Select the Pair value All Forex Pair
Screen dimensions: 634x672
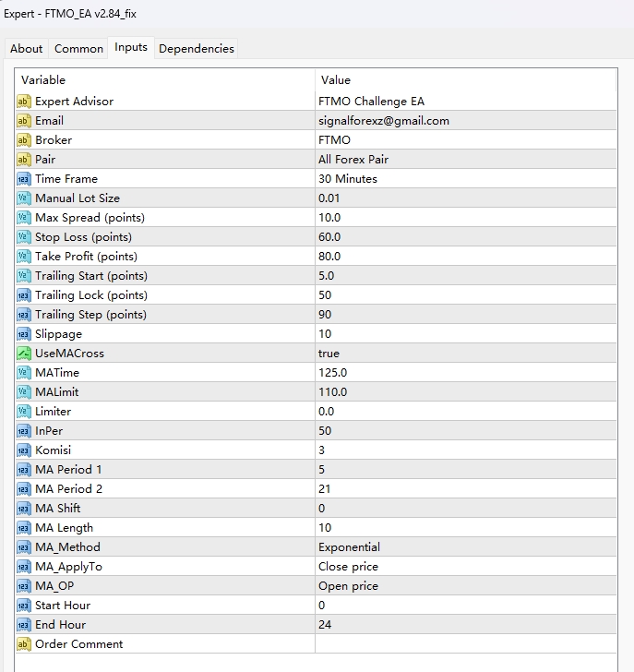(x=353, y=160)
